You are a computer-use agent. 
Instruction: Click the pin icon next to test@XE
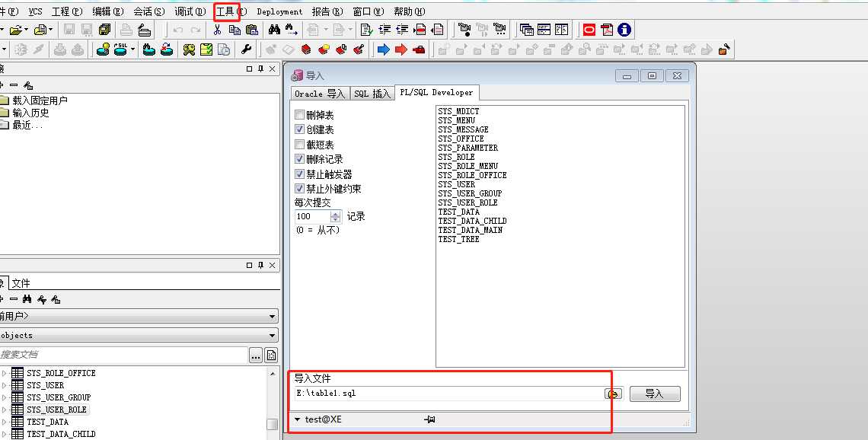click(429, 419)
